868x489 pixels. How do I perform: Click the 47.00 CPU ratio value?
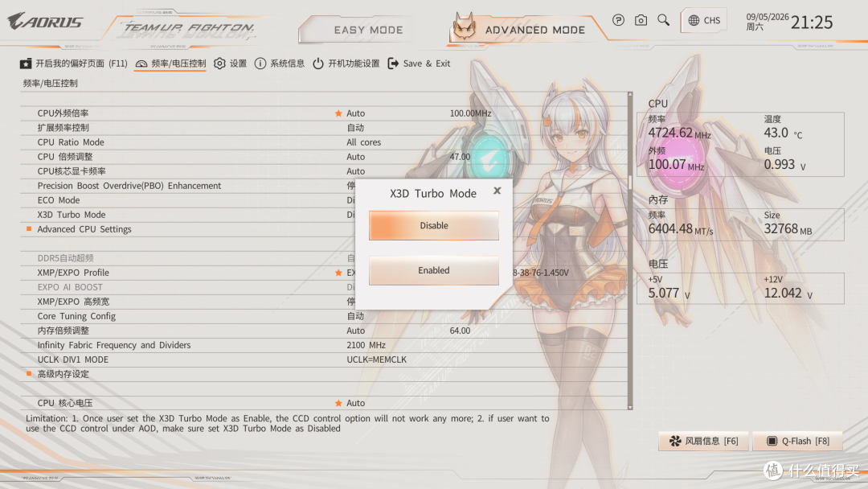[x=460, y=157]
